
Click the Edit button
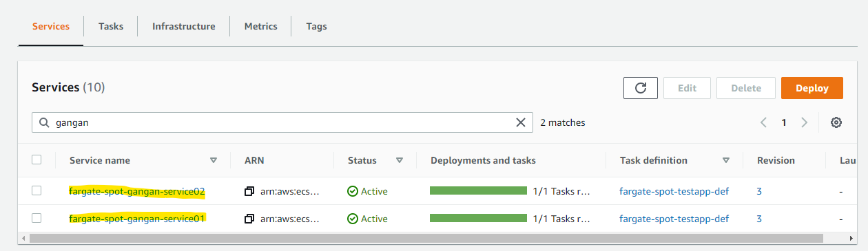687,88
